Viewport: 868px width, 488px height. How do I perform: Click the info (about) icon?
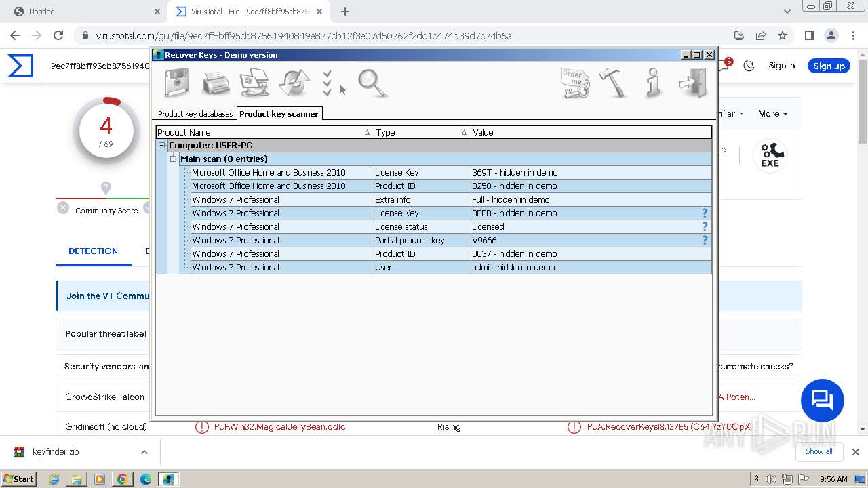pyautogui.click(x=653, y=83)
